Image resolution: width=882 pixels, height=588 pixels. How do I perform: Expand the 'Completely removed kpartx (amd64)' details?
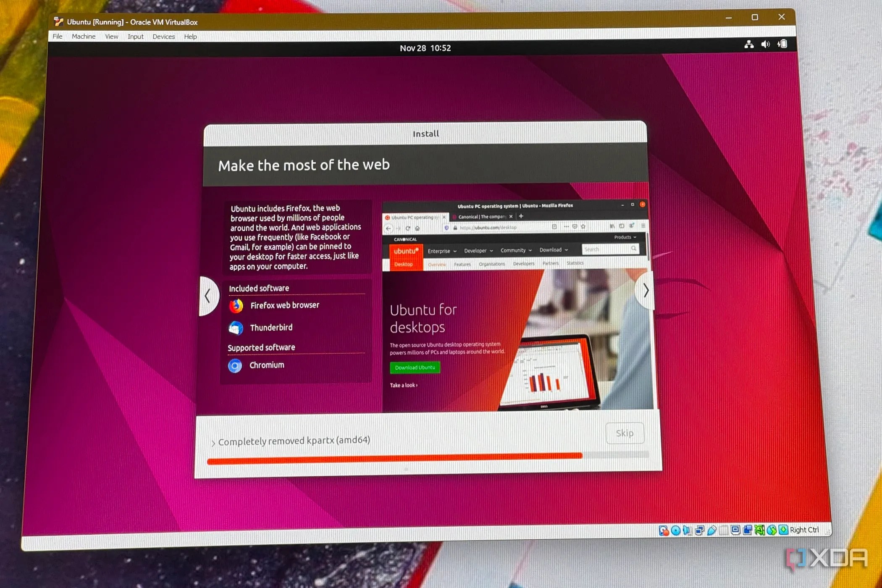pos(214,441)
